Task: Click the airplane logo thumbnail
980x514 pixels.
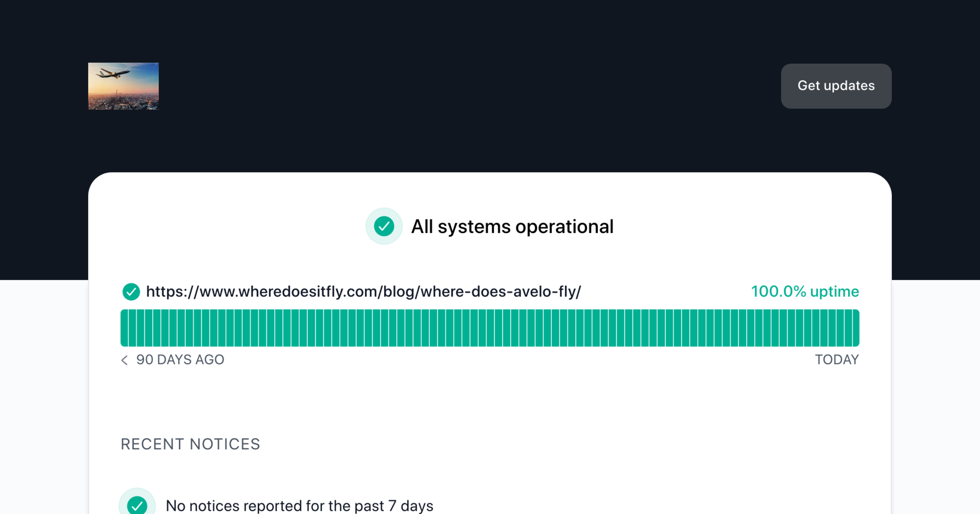Action: coord(123,86)
